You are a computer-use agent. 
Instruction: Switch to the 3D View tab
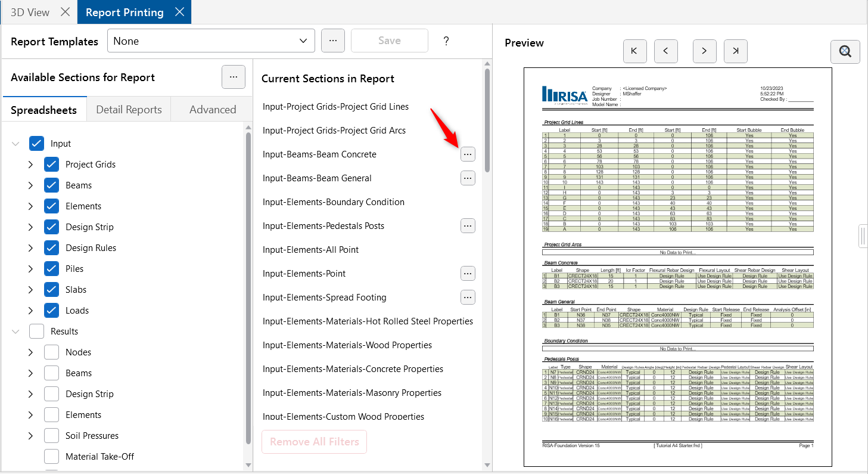pyautogui.click(x=30, y=12)
